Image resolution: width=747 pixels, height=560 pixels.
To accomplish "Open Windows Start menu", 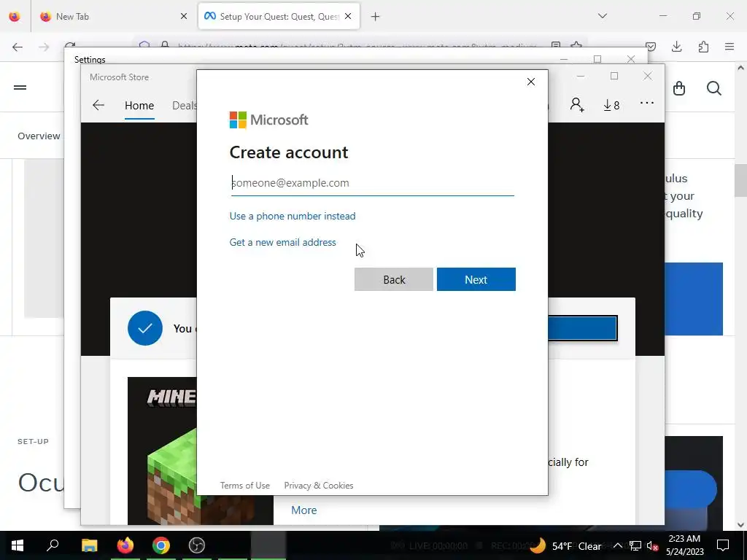I will coord(18,545).
